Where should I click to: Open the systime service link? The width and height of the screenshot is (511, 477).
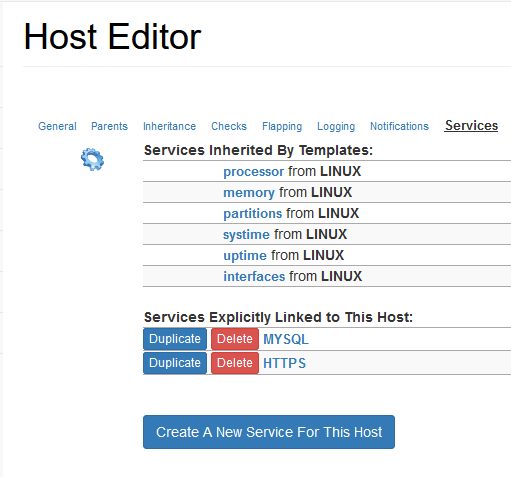point(246,234)
